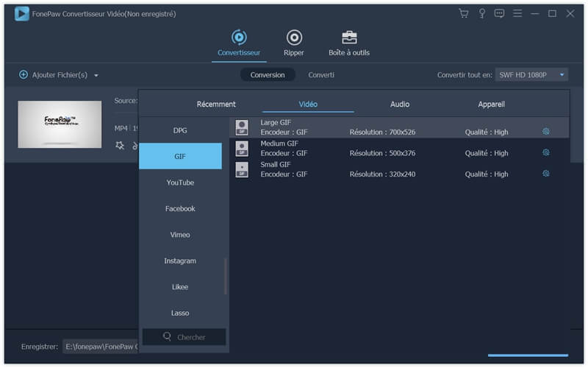This screenshot has height=368, width=588.
Task: Click the search magnifier icon
Action: click(x=168, y=336)
